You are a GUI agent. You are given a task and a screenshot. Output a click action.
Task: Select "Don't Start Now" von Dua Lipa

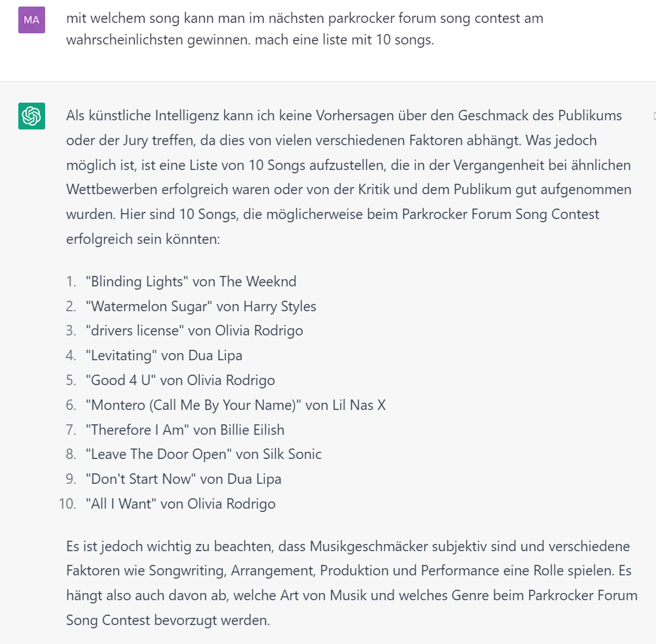coord(183,479)
